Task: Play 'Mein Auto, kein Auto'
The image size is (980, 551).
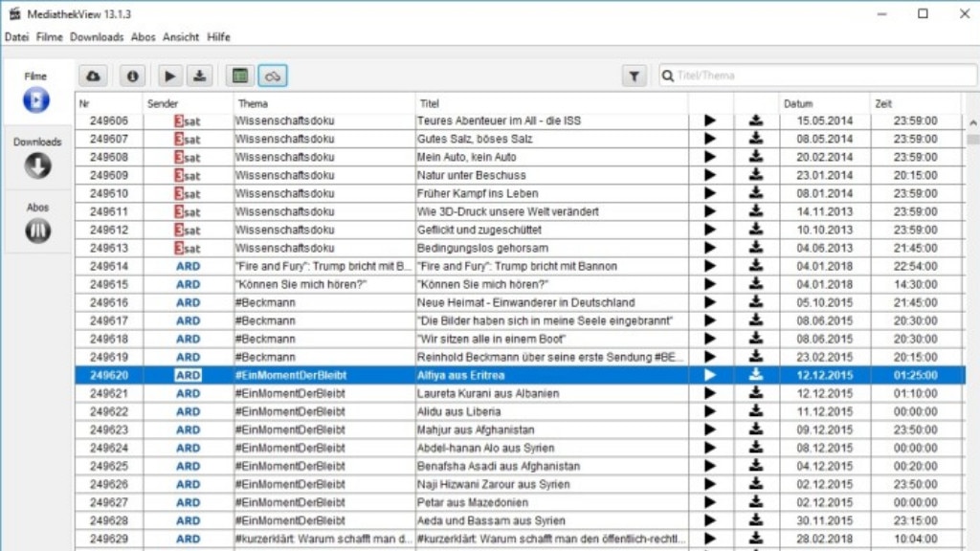Action: 710,157
